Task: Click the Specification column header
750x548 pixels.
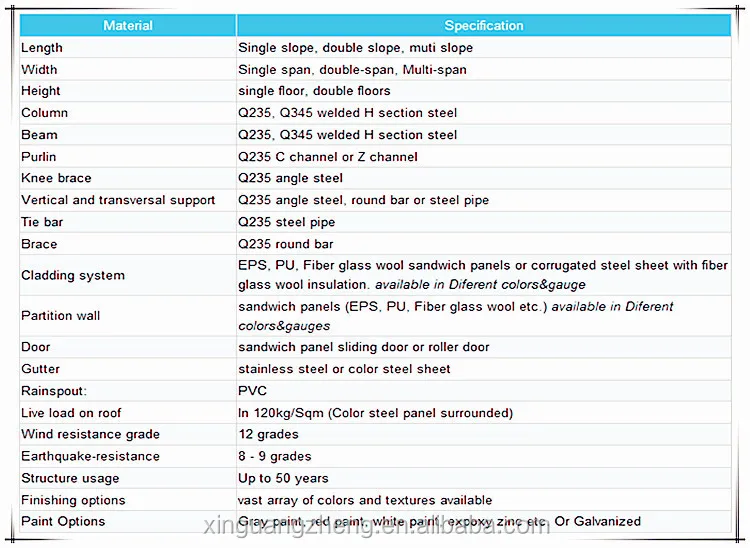Action: 484,25
